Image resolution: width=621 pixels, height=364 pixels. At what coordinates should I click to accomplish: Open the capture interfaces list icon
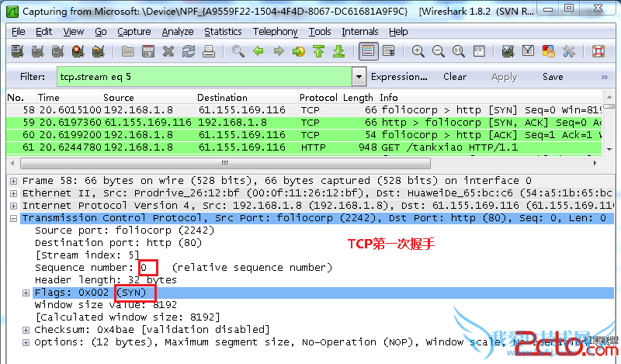pyautogui.click(x=17, y=51)
